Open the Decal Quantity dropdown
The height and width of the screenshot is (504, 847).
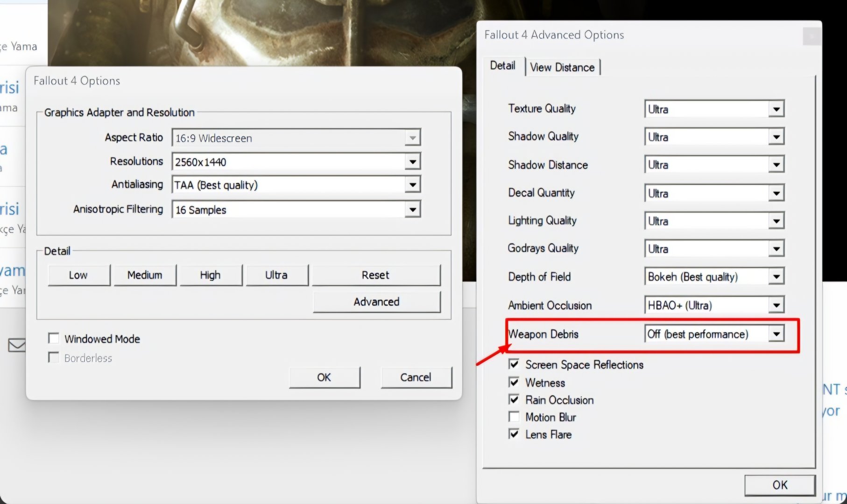pos(714,193)
